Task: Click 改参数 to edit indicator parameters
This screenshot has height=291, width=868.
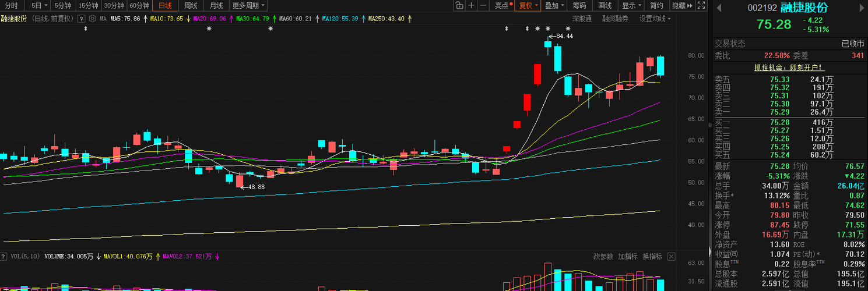Action: click(x=603, y=256)
